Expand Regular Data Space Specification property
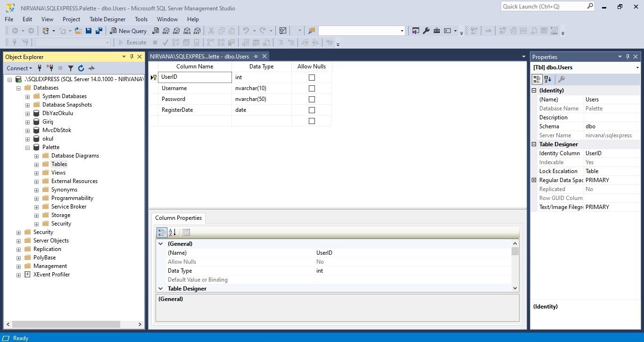Image resolution: width=644 pixels, height=342 pixels. 534,180
